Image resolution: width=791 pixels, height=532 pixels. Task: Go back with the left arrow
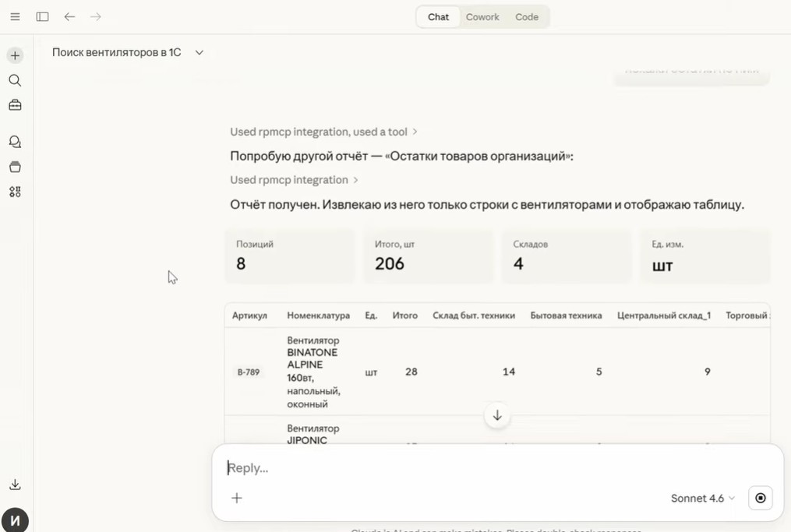(69, 16)
